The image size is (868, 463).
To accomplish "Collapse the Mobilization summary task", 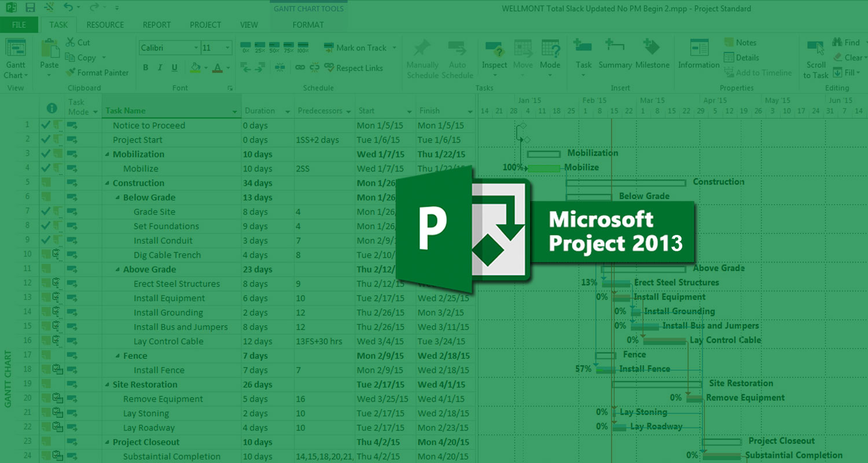I will tap(107, 155).
